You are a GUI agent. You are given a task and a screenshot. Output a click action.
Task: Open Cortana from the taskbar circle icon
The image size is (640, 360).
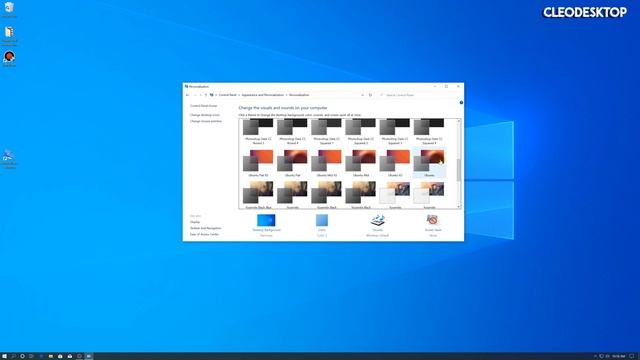(x=22, y=356)
